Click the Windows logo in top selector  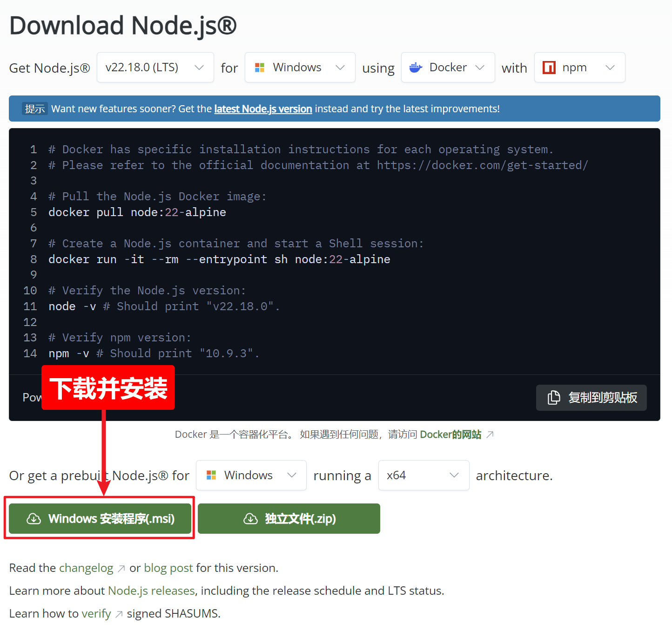pos(260,68)
